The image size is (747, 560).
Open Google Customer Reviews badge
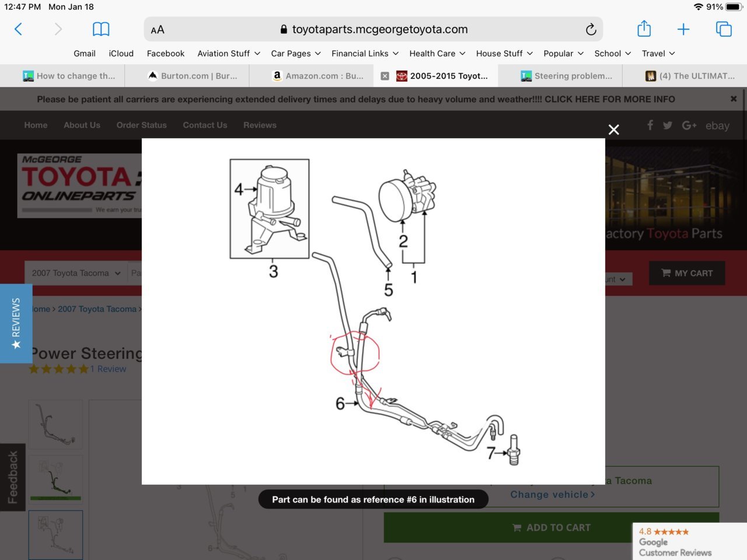point(690,541)
